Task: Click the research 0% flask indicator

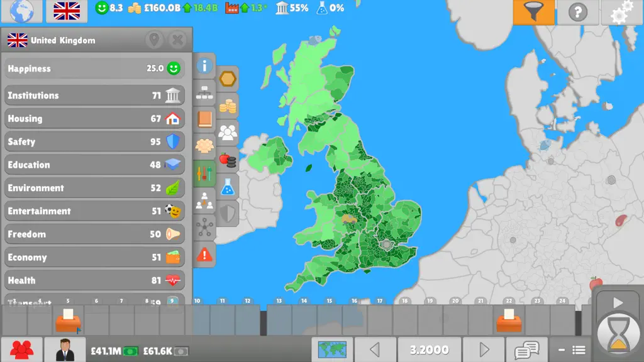Action: (x=330, y=8)
